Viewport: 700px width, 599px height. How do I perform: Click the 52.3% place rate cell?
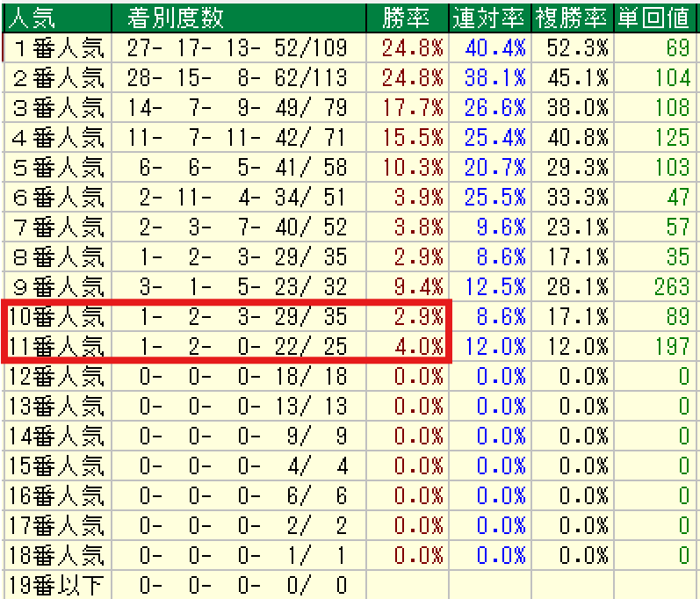point(573,47)
